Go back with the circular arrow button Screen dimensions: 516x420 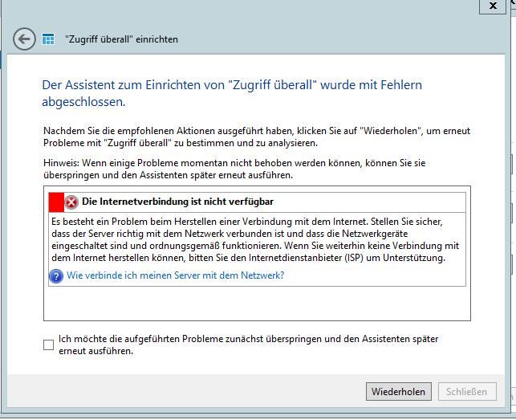click(x=24, y=39)
